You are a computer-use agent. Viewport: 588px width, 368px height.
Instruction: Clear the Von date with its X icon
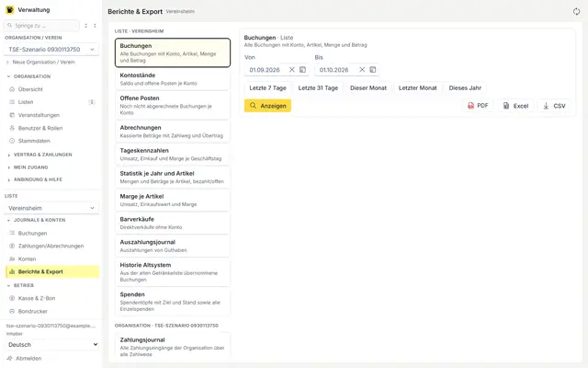pyautogui.click(x=292, y=70)
